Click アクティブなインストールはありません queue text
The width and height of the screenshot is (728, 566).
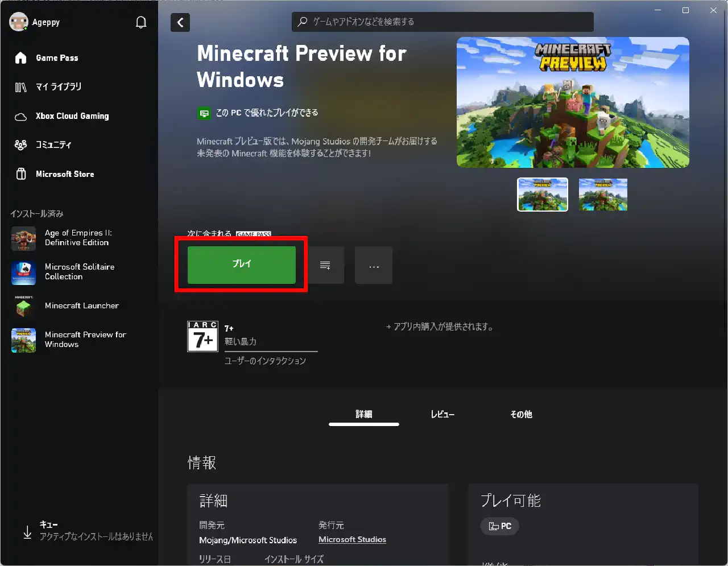96,537
